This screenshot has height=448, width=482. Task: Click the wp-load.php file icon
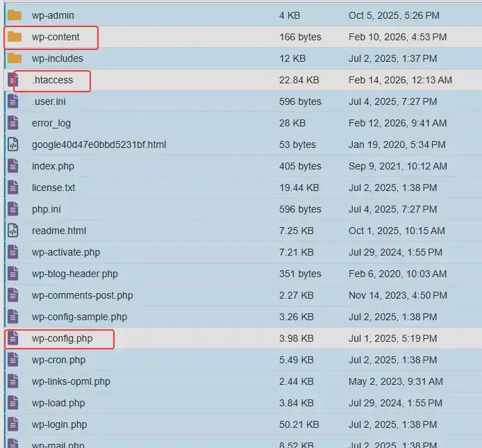[x=13, y=403]
